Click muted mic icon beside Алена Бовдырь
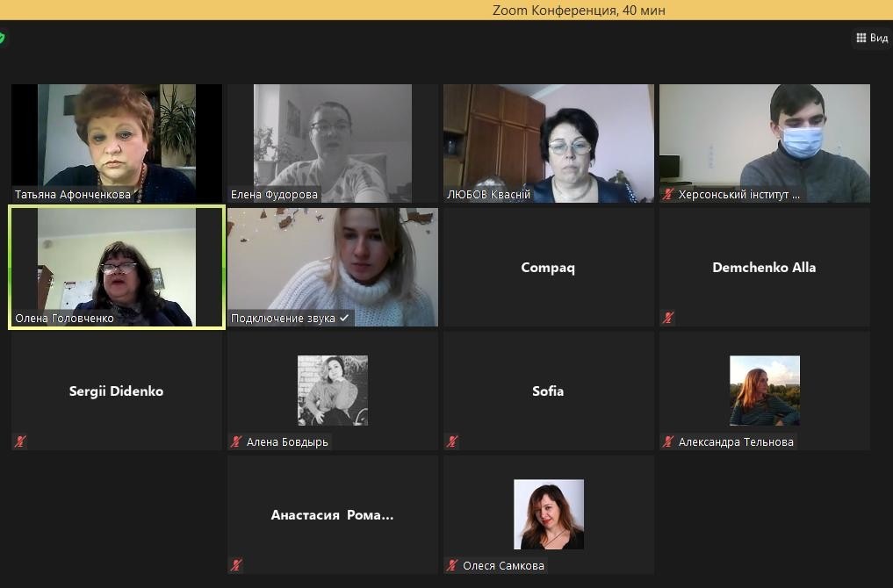The width and height of the screenshot is (893, 588). click(236, 441)
